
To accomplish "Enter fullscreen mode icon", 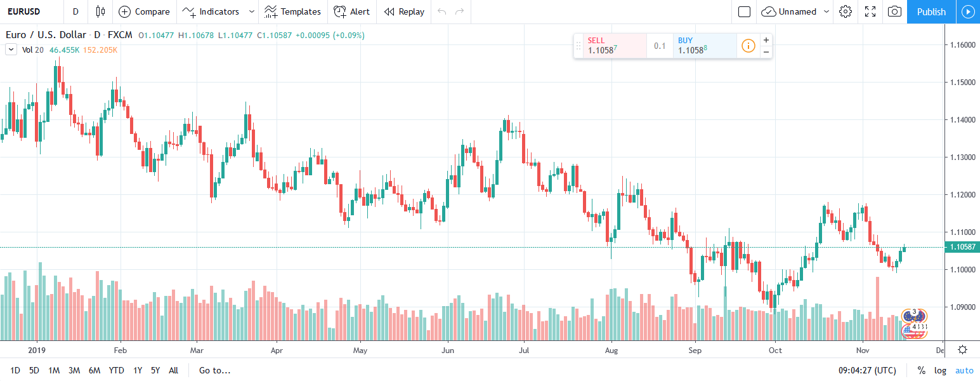I will (x=870, y=11).
